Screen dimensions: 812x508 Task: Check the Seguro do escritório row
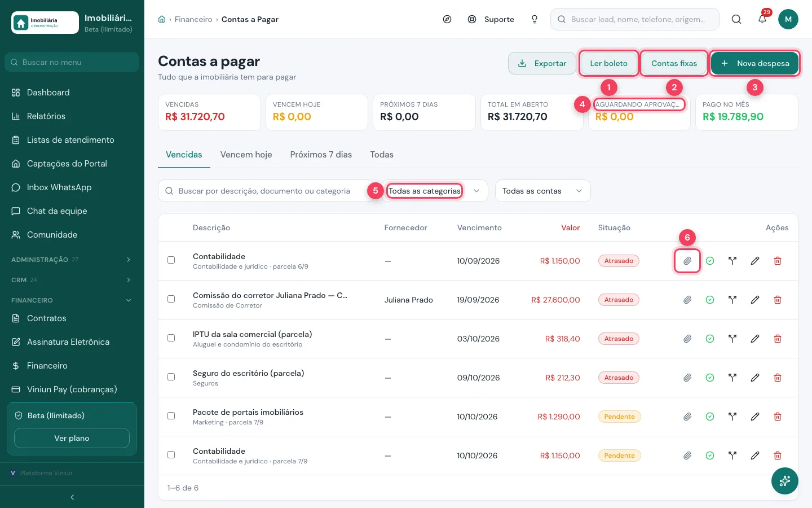[x=171, y=377]
